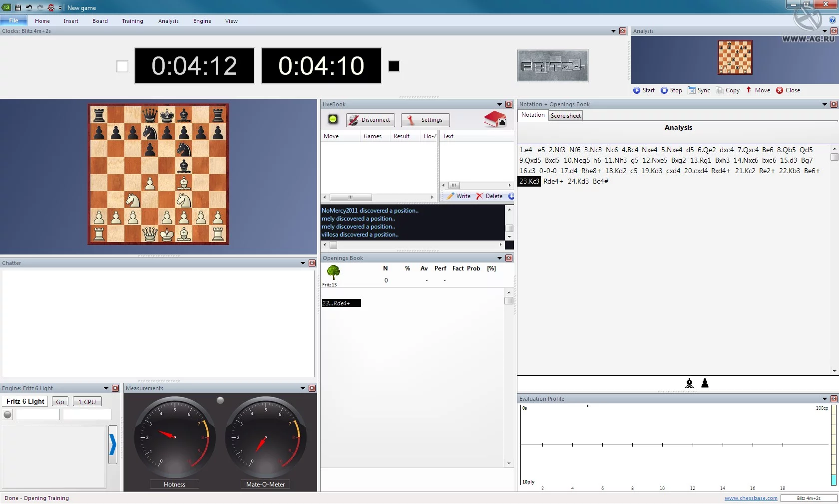Open the Evaluation Profile panel options arrow
This screenshot has height=504, width=839.
coord(825,399)
